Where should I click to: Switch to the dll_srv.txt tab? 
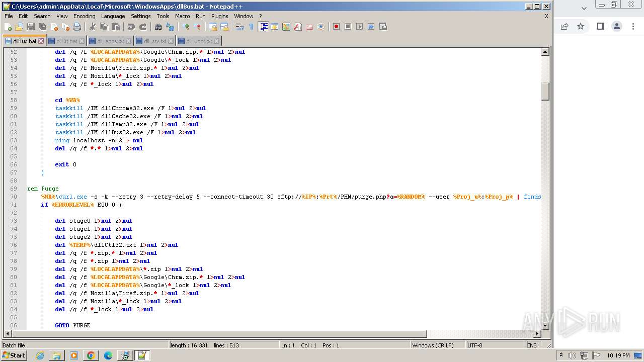pos(155,41)
